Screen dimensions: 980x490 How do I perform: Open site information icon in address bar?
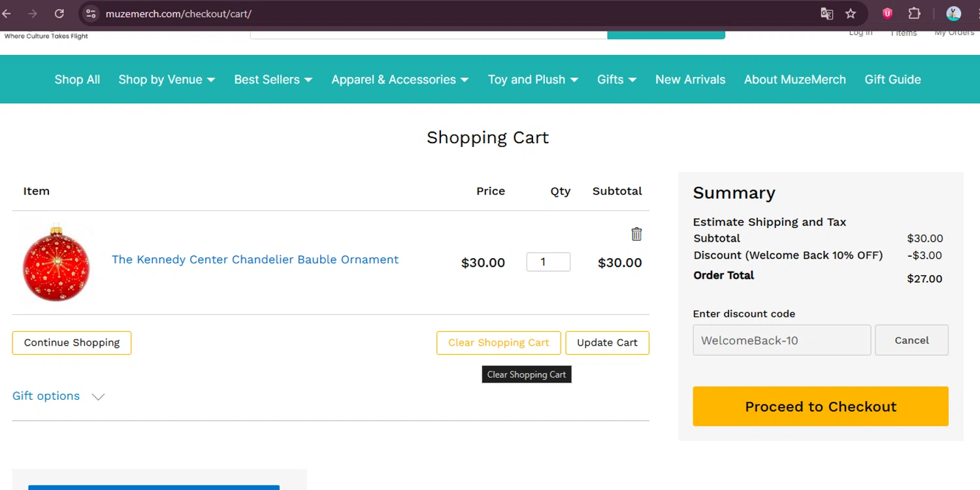pyautogui.click(x=91, y=13)
